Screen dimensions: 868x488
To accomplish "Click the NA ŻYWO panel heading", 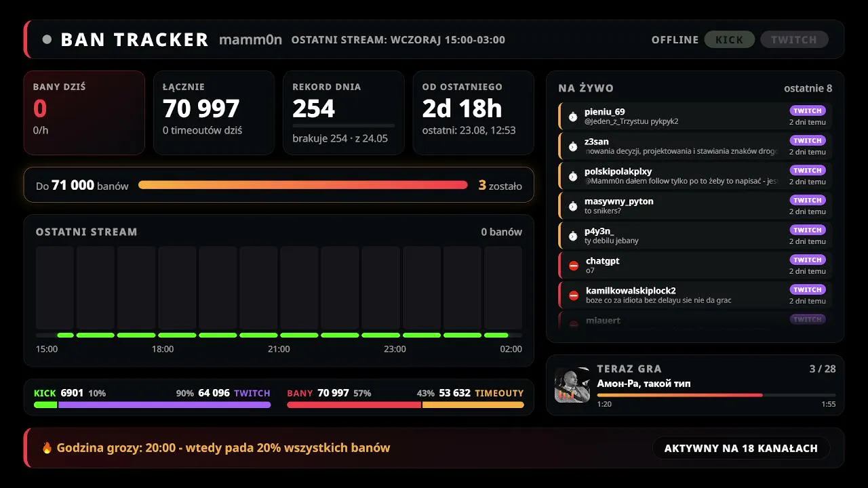I will click(586, 88).
